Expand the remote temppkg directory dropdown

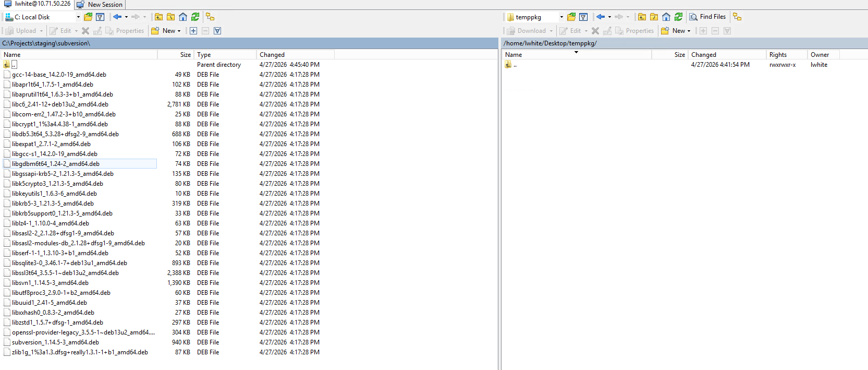(x=561, y=17)
